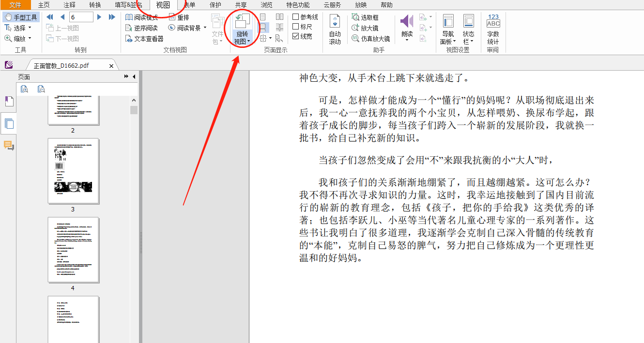
Task: Select the 手型工具 (Hand tool)
Action: (21, 16)
